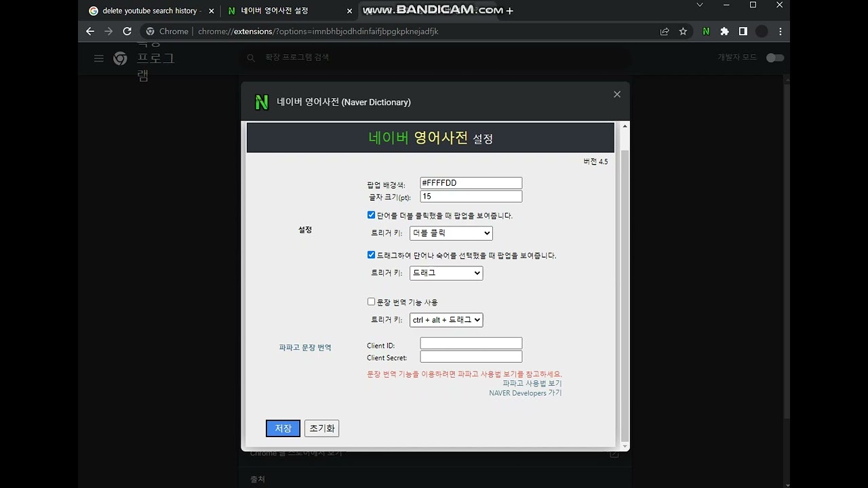Screen dimensions: 868x488
Task: Enable sentence translation (문장 번역 기능 사용)
Action: pyautogui.click(x=371, y=302)
